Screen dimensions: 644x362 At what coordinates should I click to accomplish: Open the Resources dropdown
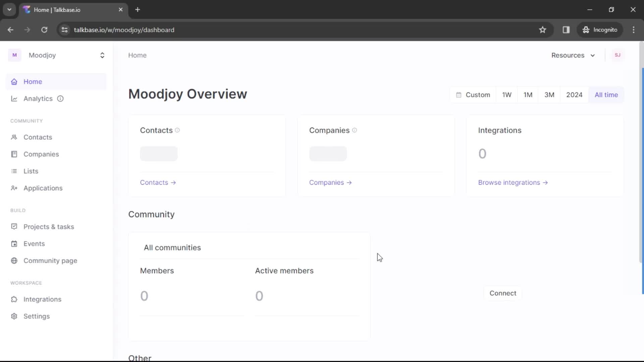click(x=573, y=55)
